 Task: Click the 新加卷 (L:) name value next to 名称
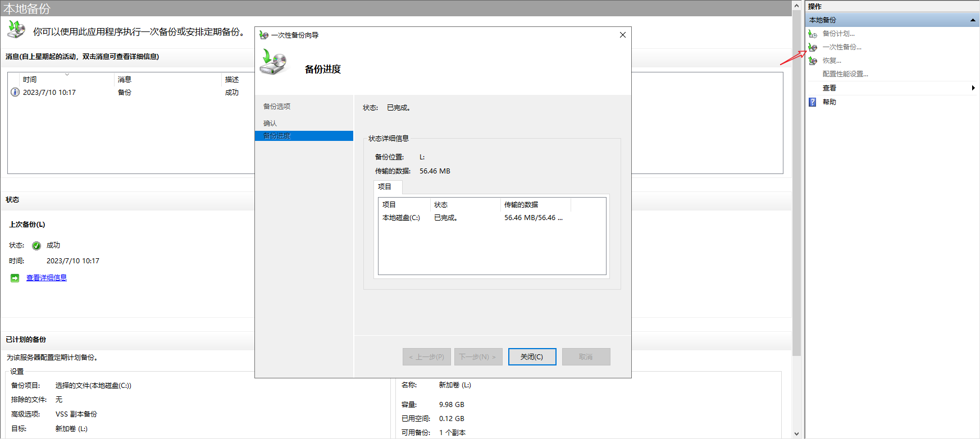click(455, 385)
